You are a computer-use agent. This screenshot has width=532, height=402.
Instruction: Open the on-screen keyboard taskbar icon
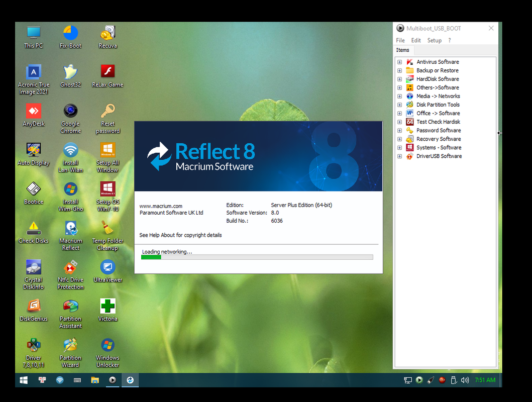77,380
